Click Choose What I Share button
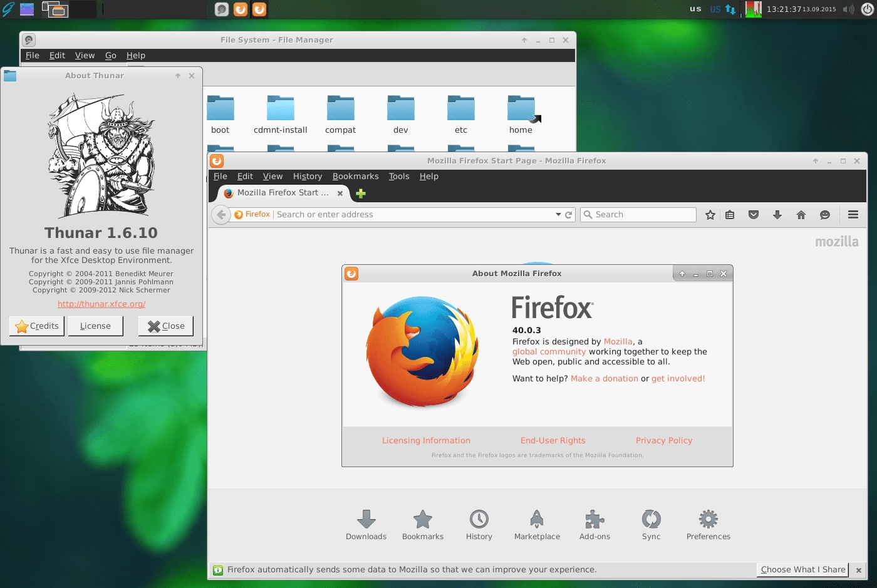 pyautogui.click(x=802, y=570)
